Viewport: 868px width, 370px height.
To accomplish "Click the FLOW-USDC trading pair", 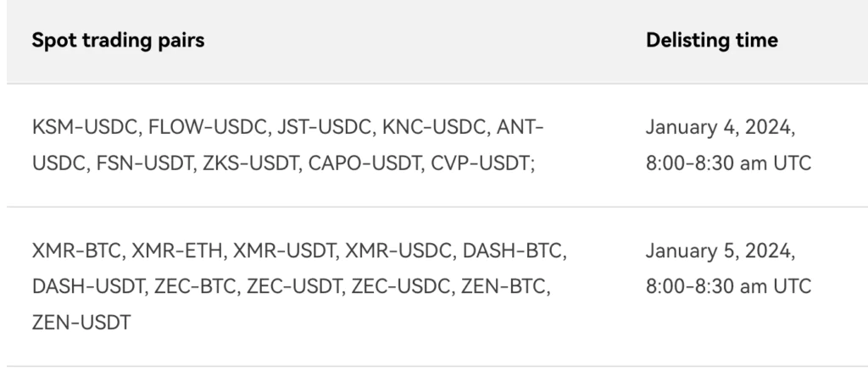I will click(x=206, y=129).
